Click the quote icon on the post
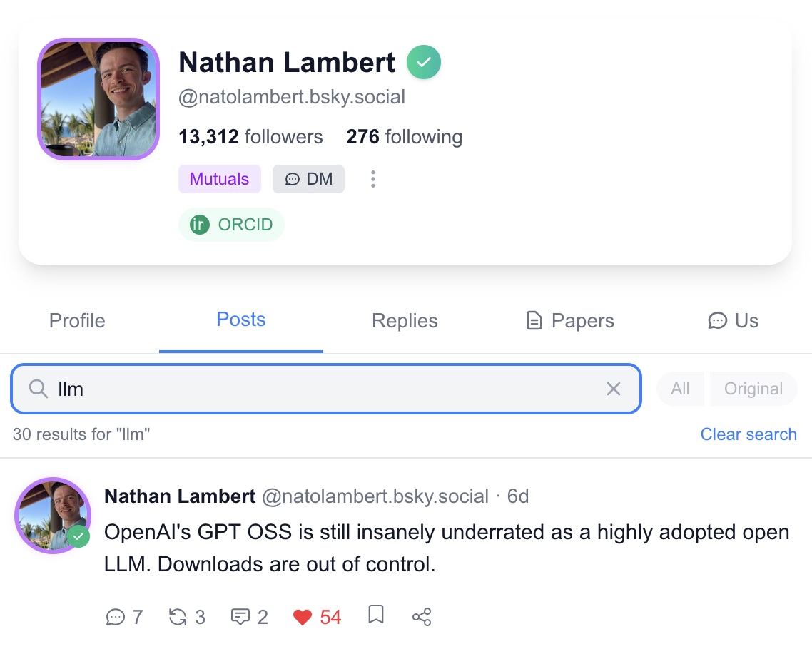Viewport: 812px width, 659px height. coord(240,617)
